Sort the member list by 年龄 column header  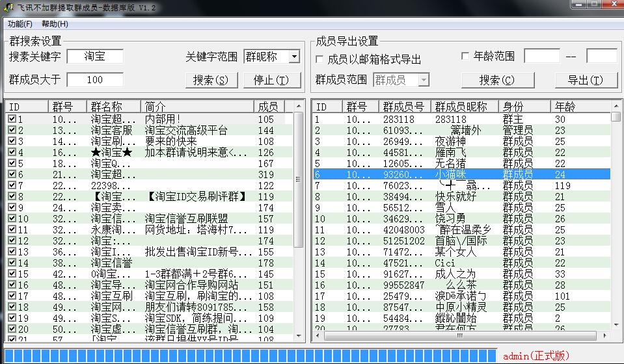pos(579,107)
